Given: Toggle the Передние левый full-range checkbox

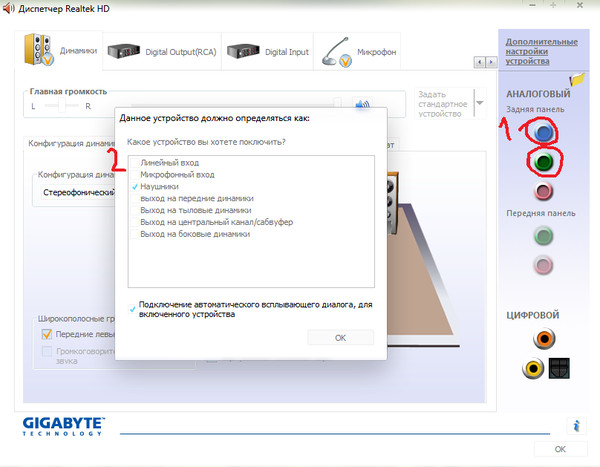Looking at the screenshot, I should coord(47,334).
